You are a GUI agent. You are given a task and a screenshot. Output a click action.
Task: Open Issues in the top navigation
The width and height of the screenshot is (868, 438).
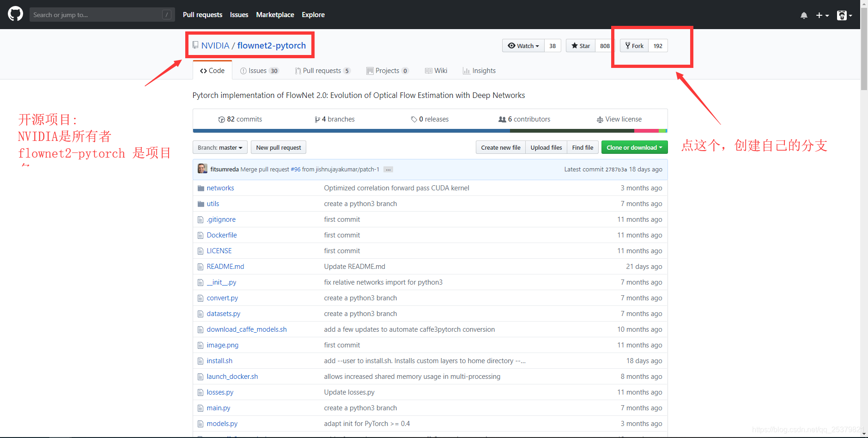click(239, 15)
